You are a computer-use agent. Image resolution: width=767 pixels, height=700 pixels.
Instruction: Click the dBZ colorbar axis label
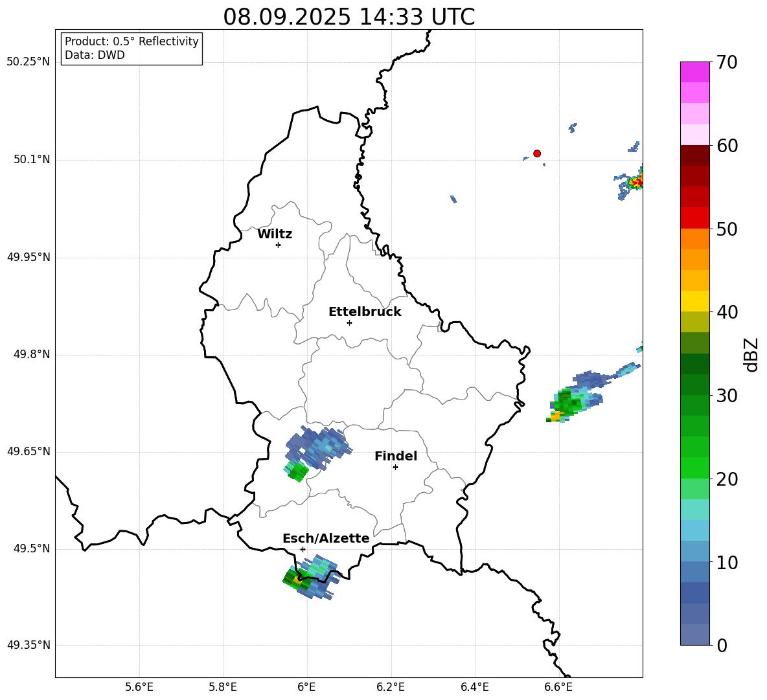pos(751,354)
